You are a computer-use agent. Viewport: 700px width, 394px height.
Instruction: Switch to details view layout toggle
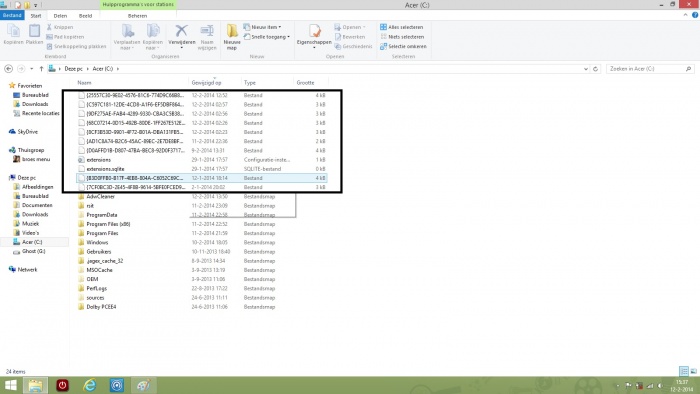click(x=683, y=371)
